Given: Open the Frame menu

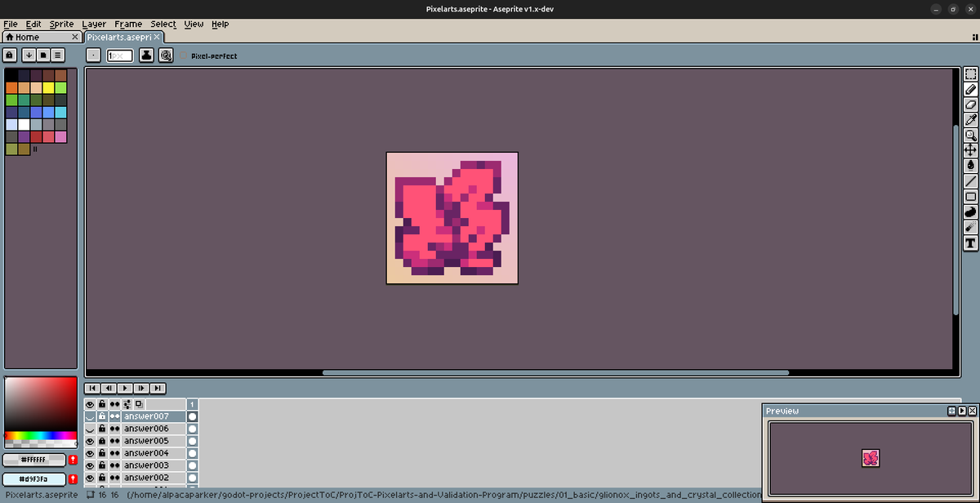Looking at the screenshot, I should coord(128,24).
